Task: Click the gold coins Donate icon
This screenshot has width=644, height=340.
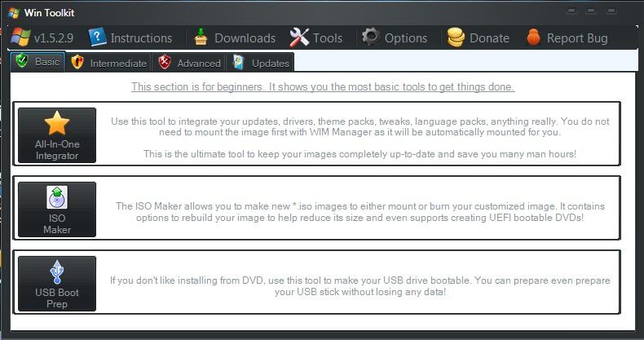Action: [456, 37]
